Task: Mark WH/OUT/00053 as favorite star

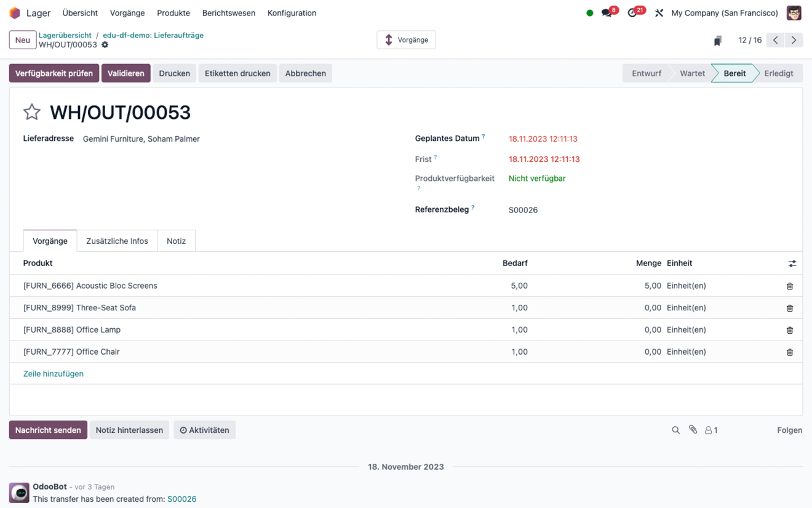Action: pos(32,112)
